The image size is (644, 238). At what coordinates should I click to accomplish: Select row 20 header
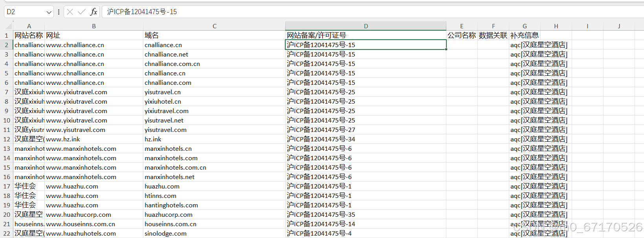pyautogui.click(x=7, y=214)
